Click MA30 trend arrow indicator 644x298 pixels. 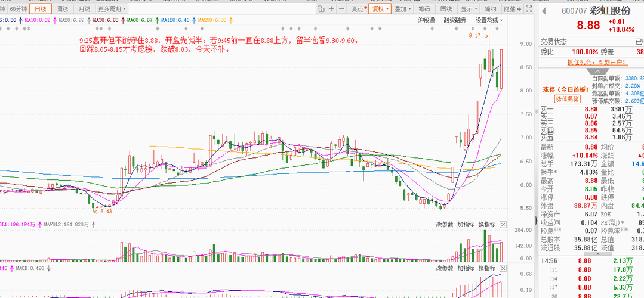pyautogui.click(x=123, y=20)
